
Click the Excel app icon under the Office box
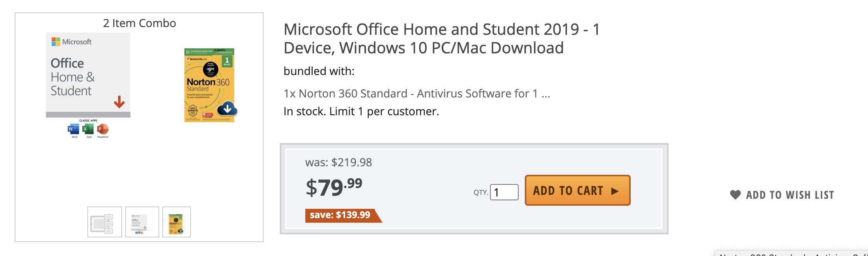pos(88,129)
